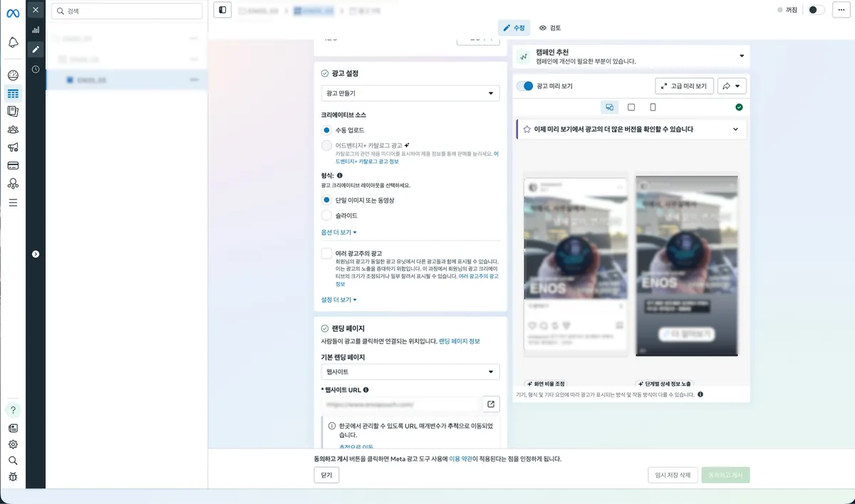The width and height of the screenshot is (855, 504).
Task: Open the website URL in new tab icon
Action: [491, 404]
